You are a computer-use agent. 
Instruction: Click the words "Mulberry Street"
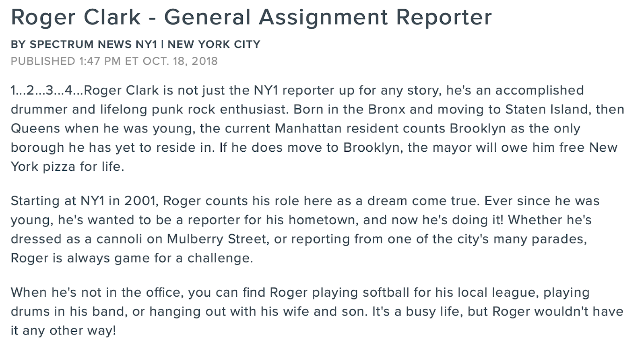coord(217,239)
